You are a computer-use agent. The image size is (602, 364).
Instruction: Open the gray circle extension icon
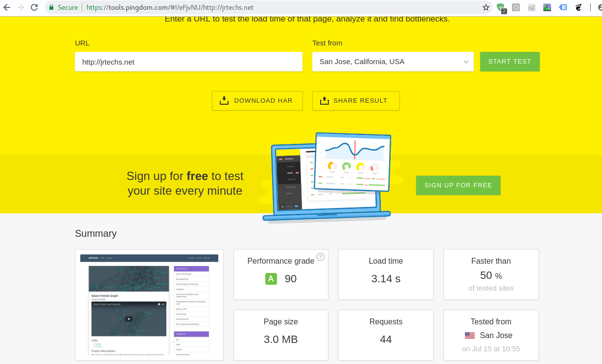(x=516, y=7)
